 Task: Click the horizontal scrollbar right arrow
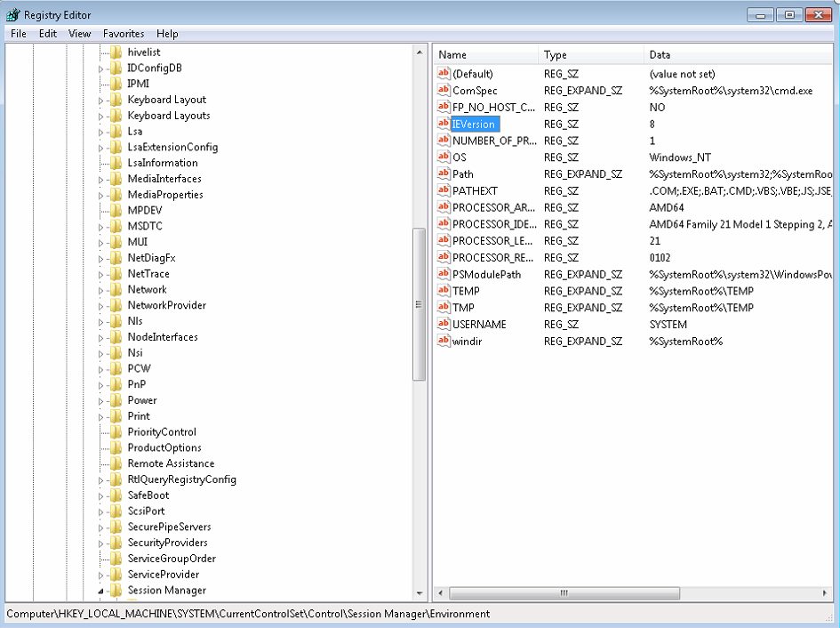(825, 593)
